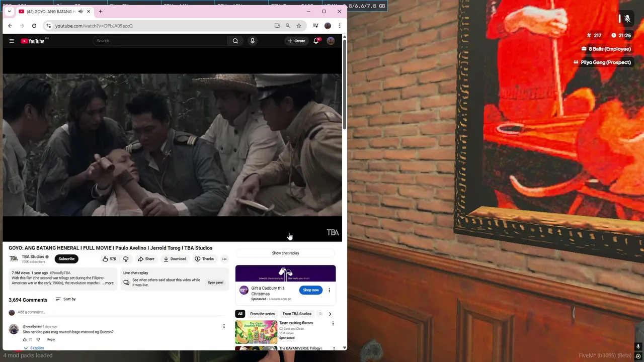Open Chrome three-dot menu

[340, 26]
